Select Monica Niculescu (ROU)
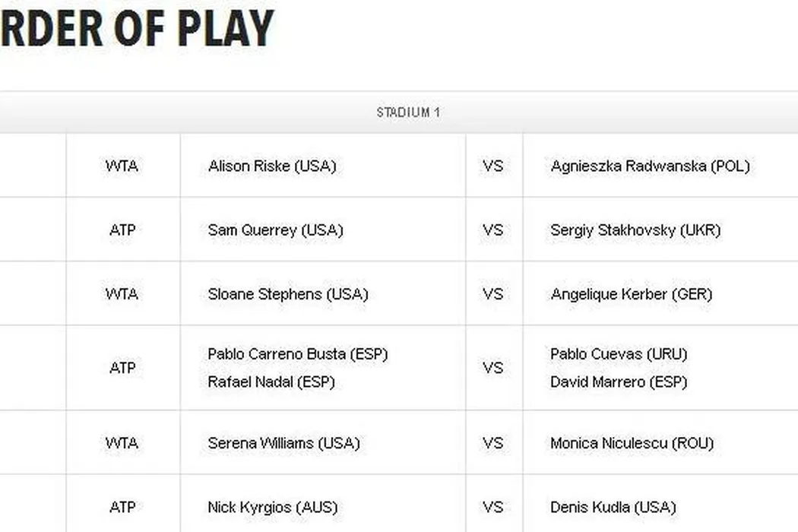Viewport: 798px width, 532px height. pyautogui.click(x=632, y=443)
